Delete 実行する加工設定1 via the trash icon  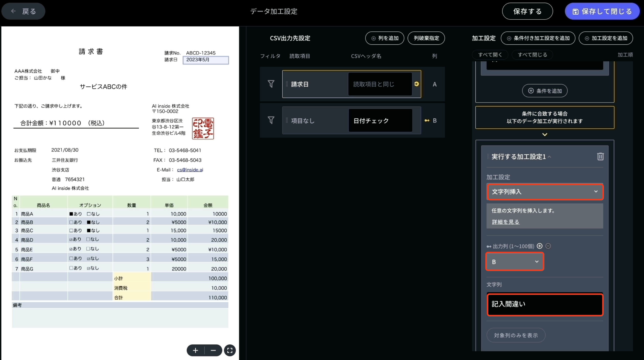(x=600, y=156)
